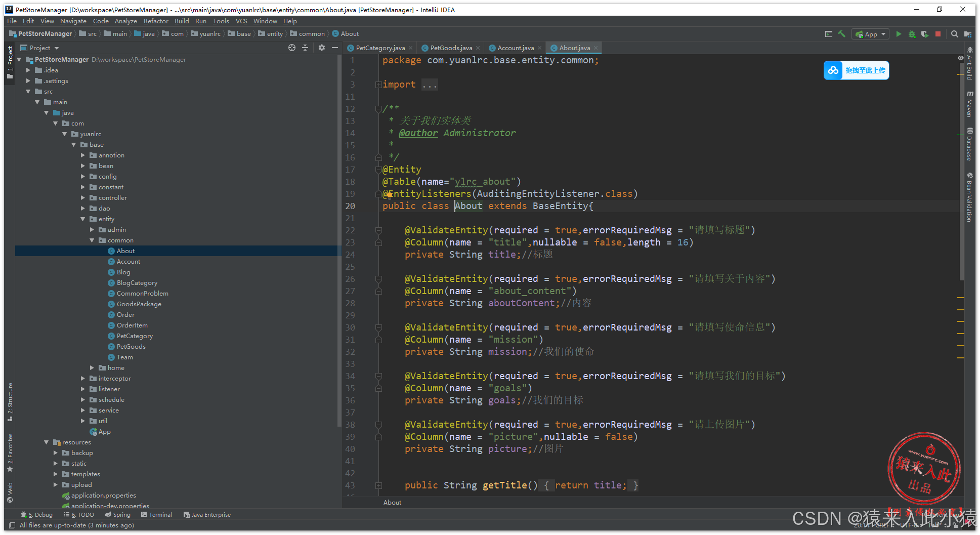
Task: Select BlogCategory class in project tree
Action: pyautogui.click(x=137, y=283)
